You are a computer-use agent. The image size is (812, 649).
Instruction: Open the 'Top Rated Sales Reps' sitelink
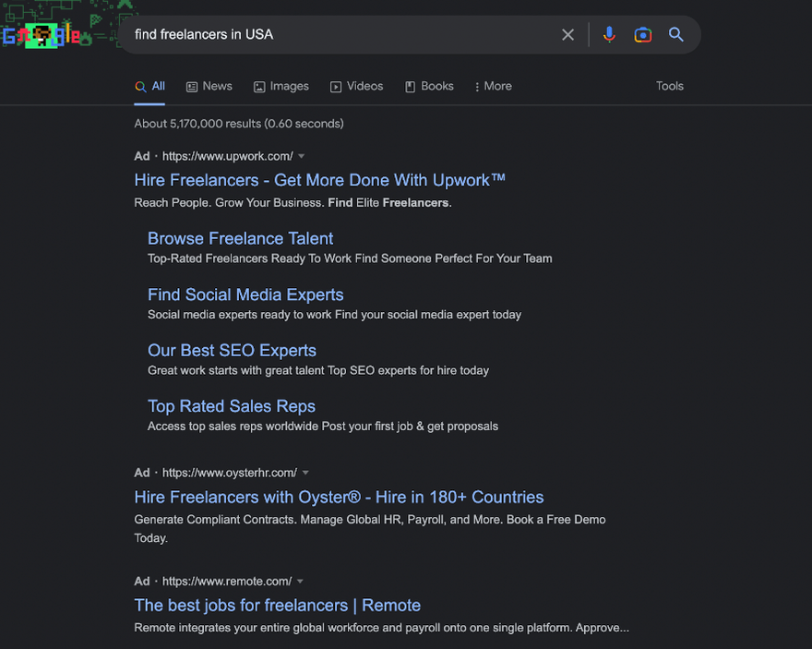(232, 406)
